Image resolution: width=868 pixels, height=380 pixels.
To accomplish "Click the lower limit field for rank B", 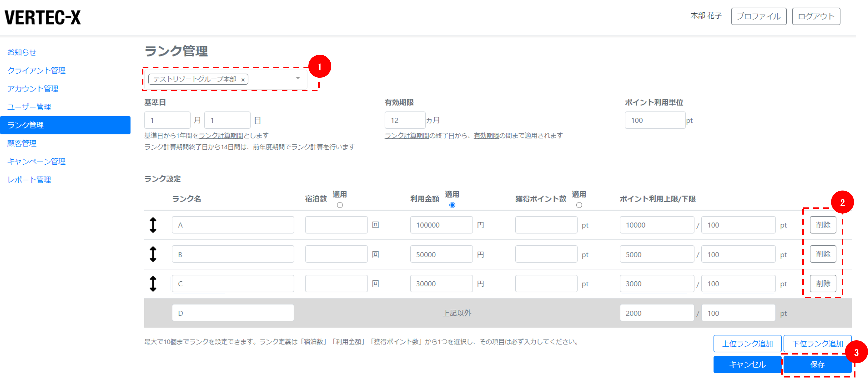I will click(738, 254).
